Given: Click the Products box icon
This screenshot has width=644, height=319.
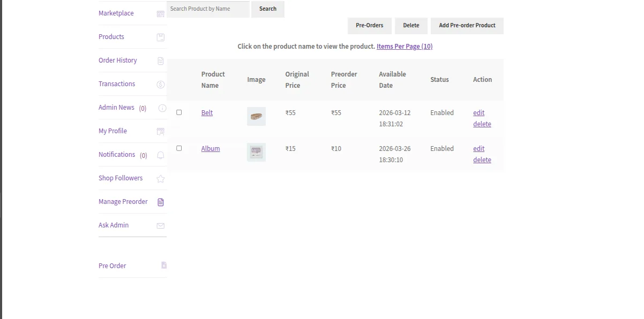Looking at the screenshot, I should click(160, 37).
